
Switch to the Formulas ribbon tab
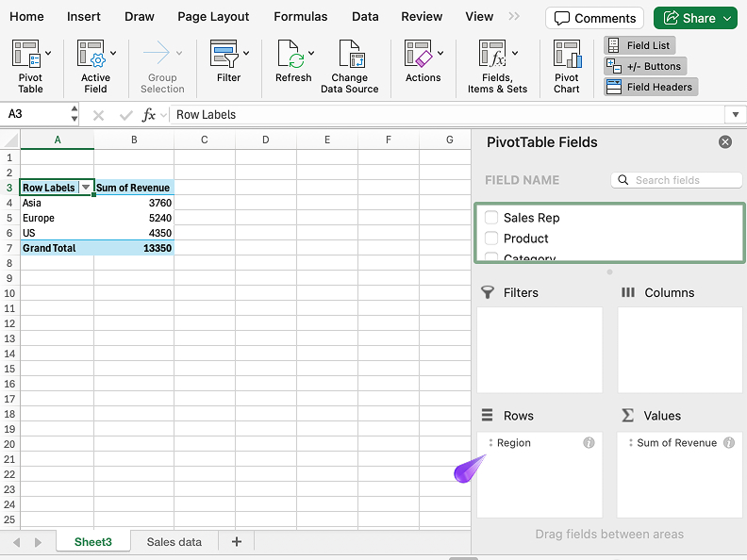click(301, 16)
